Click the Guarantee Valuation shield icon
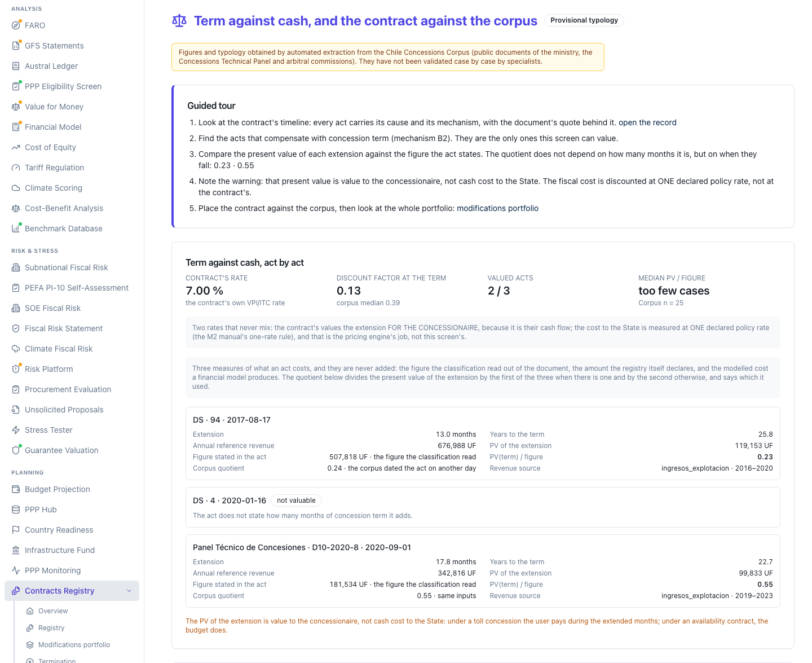 point(16,450)
